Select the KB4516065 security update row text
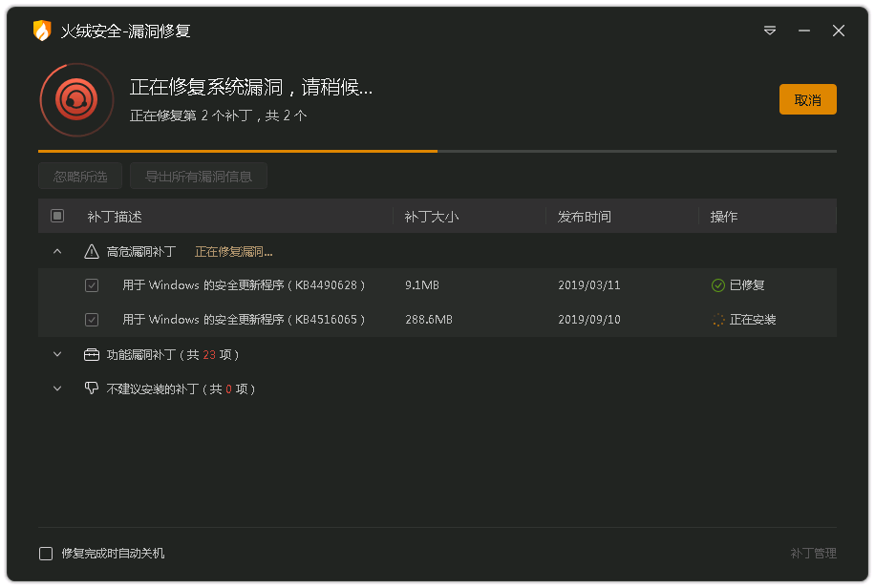The height and width of the screenshot is (588, 875). tap(244, 320)
